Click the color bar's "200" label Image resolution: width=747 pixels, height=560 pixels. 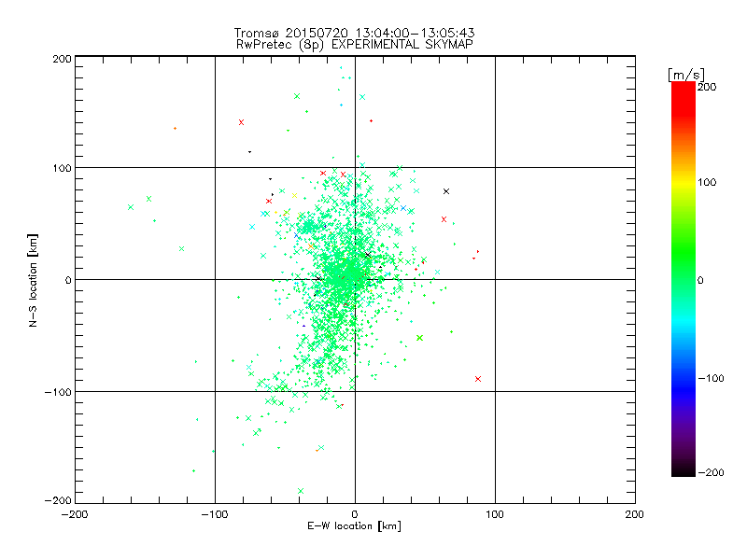(707, 87)
